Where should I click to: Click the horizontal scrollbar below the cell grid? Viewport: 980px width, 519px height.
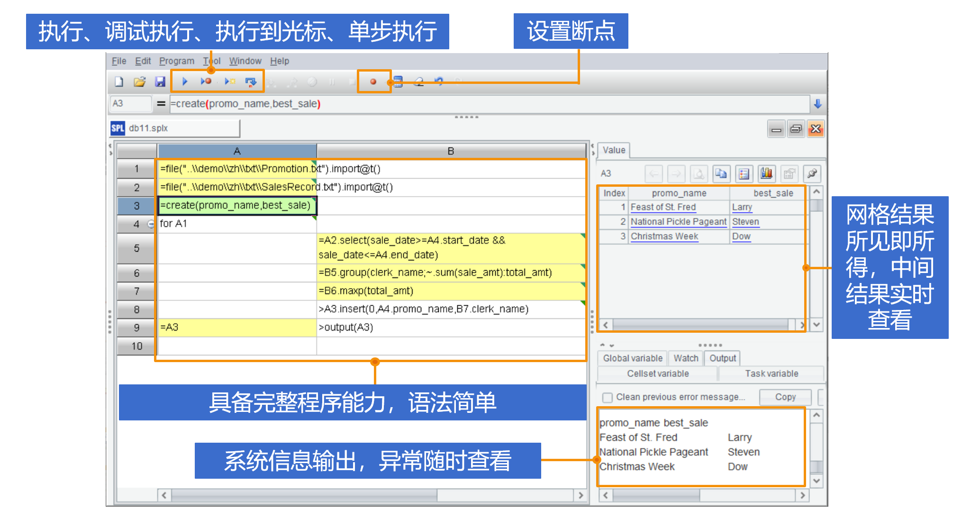[303, 495]
